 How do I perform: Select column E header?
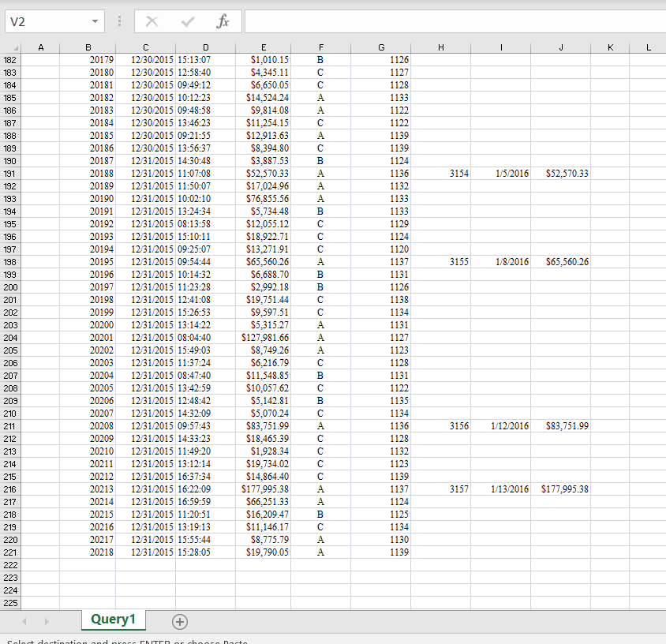[264, 47]
